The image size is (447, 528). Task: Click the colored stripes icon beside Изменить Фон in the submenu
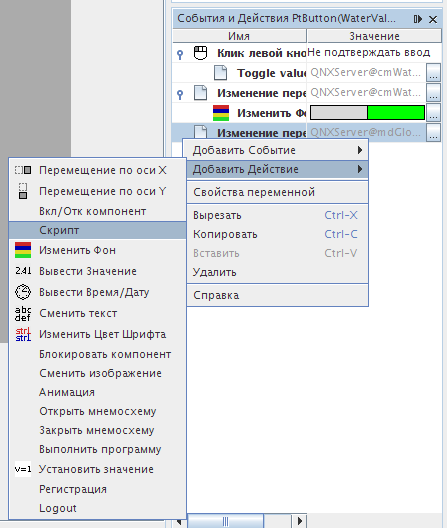pyautogui.click(x=23, y=250)
